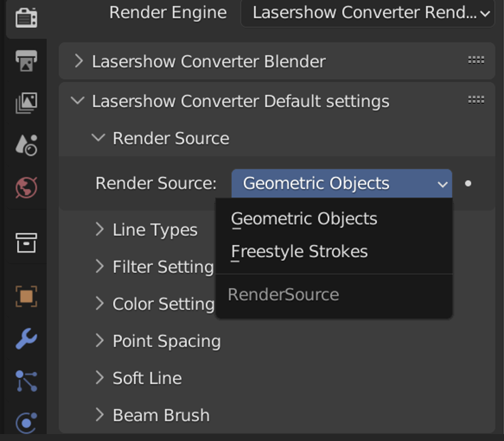Click the animate dot beside Render Source
Viewport: 504px width, 441px height.
(468, 183)
